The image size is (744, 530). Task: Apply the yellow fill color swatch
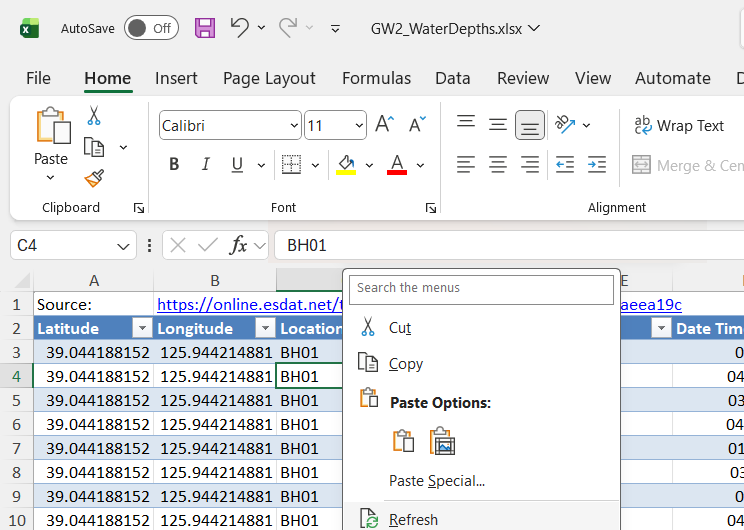(346, 165)
